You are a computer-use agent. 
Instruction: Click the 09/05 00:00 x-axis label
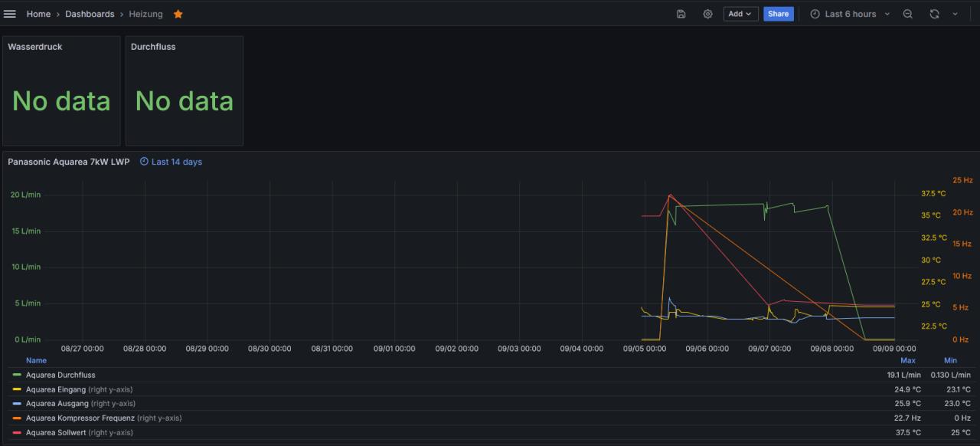click(645, 349)
